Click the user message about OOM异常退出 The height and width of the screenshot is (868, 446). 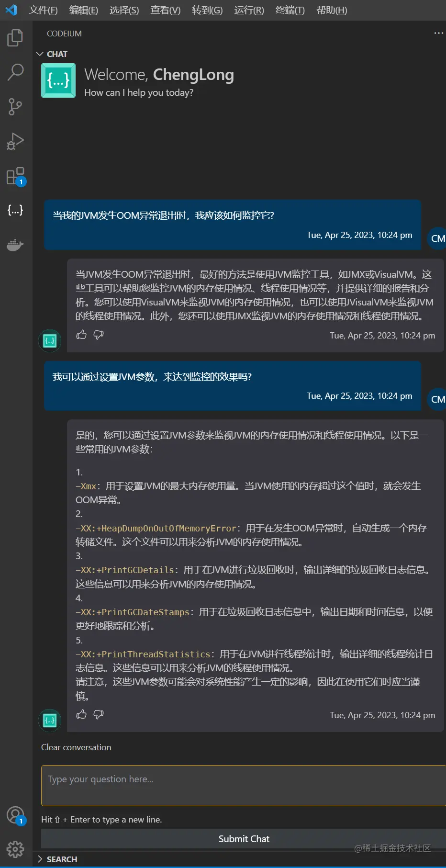[x=233, y=225]
